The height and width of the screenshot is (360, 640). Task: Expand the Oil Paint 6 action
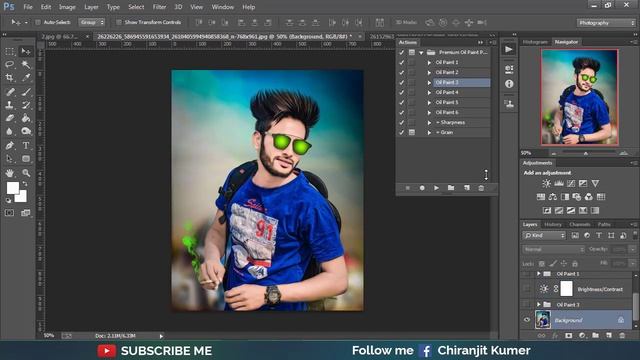point(429,113)
